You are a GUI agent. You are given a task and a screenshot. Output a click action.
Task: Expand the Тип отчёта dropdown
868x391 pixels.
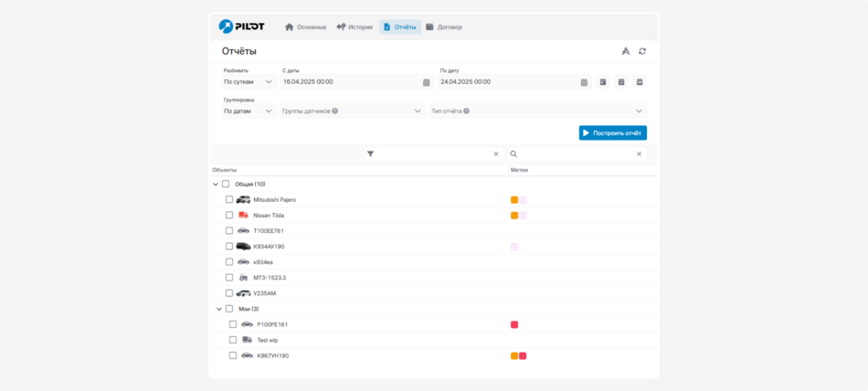point(537,111)
